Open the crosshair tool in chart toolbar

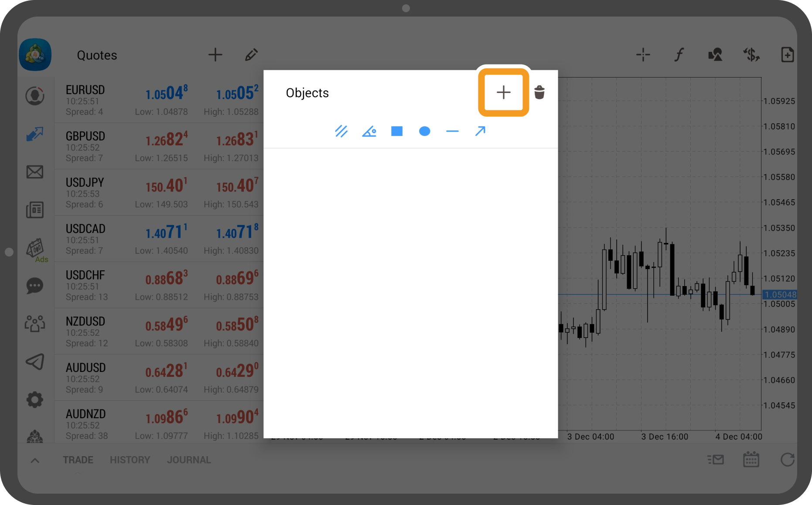point(643,55)
